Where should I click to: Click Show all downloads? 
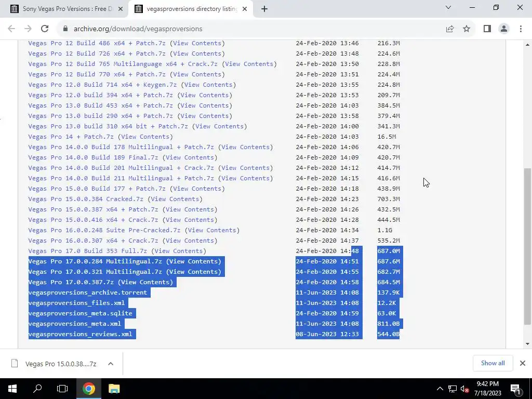click(x=493, y=363)
